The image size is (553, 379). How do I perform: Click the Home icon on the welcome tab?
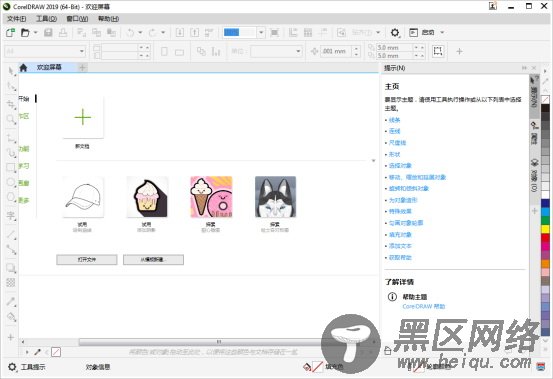pyautogui.click(x=23, y=68)
